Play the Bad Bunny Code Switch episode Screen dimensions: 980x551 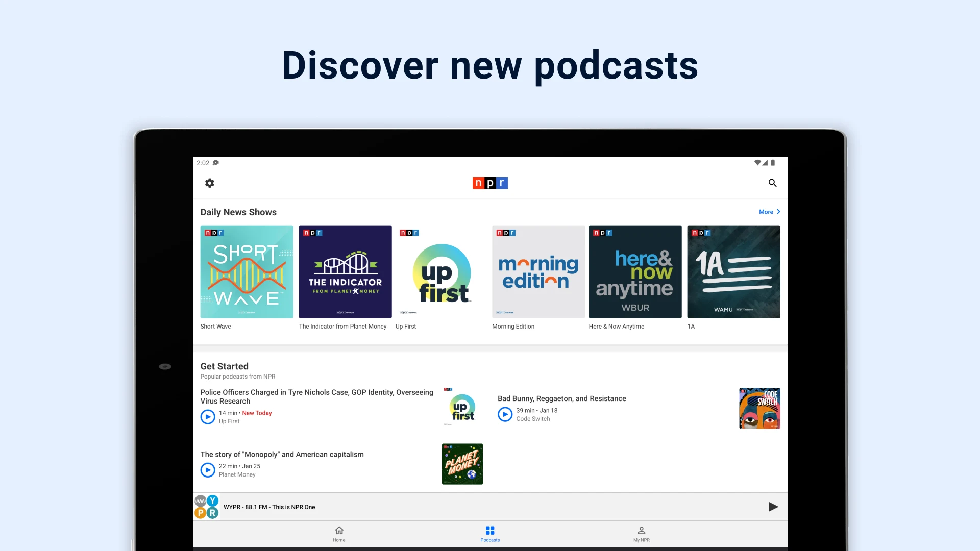point(505,414)
